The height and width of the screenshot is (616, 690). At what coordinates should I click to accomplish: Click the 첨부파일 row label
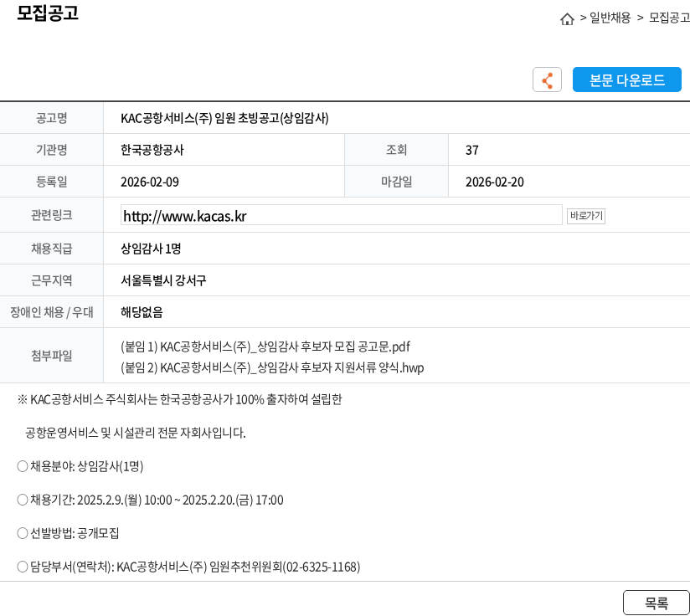(51, 356)
